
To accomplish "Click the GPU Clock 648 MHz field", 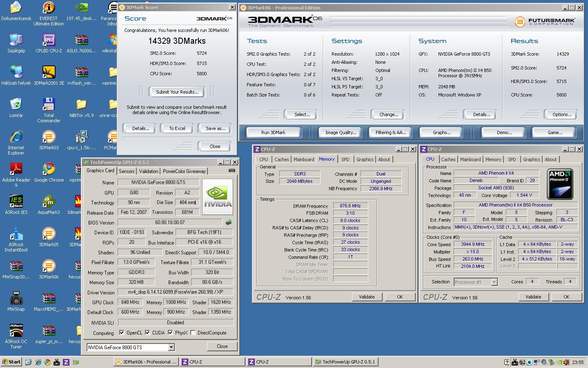I will pyautogui.click(x=130, y=302).
